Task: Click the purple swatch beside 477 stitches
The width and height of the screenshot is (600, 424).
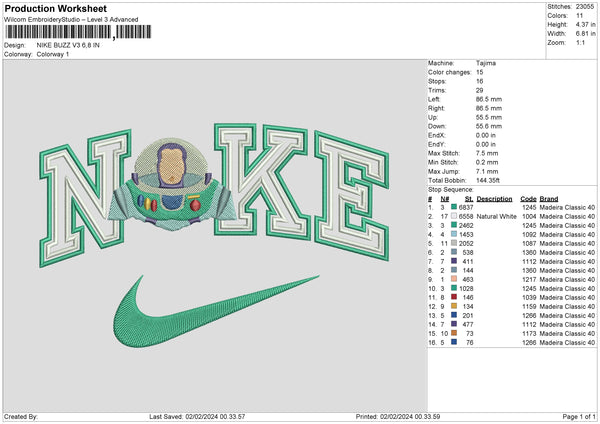Action: coord(454,324)
